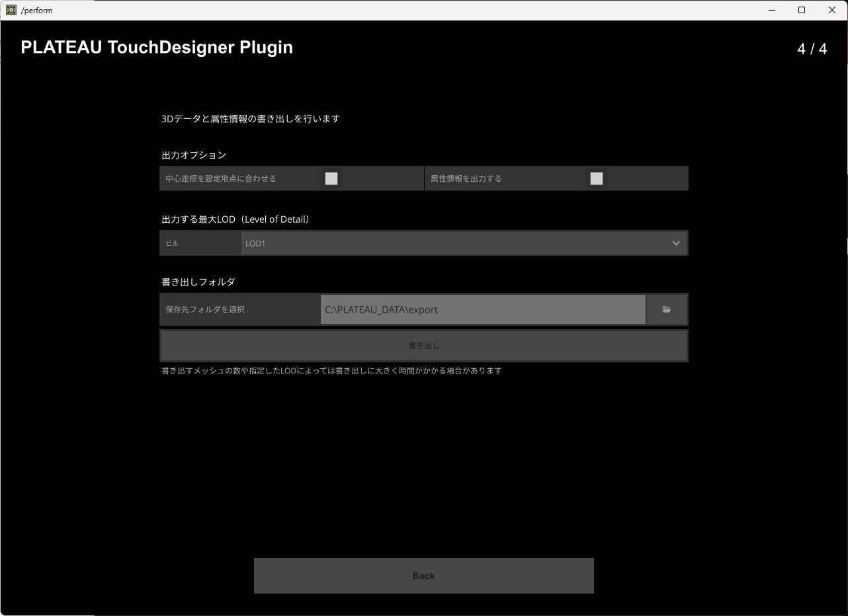
Task: Click the 保存先フォルダを選択 label
Action: click(205, 309)
